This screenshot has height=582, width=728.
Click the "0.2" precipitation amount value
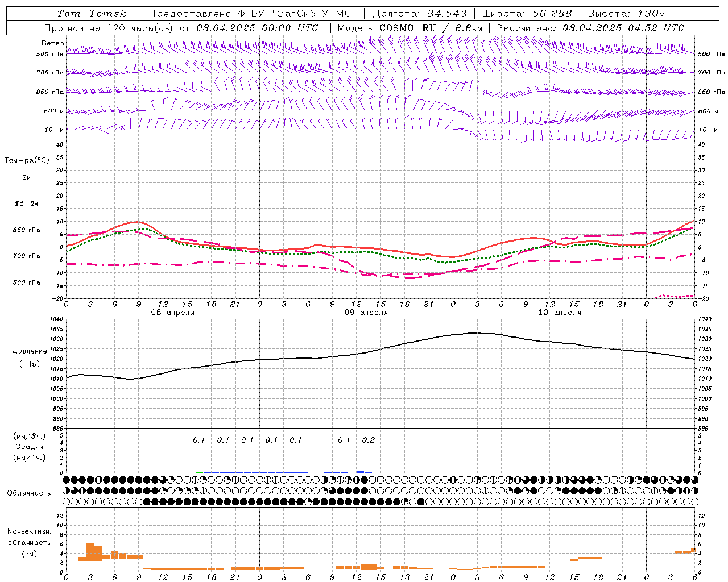(369, 440)
